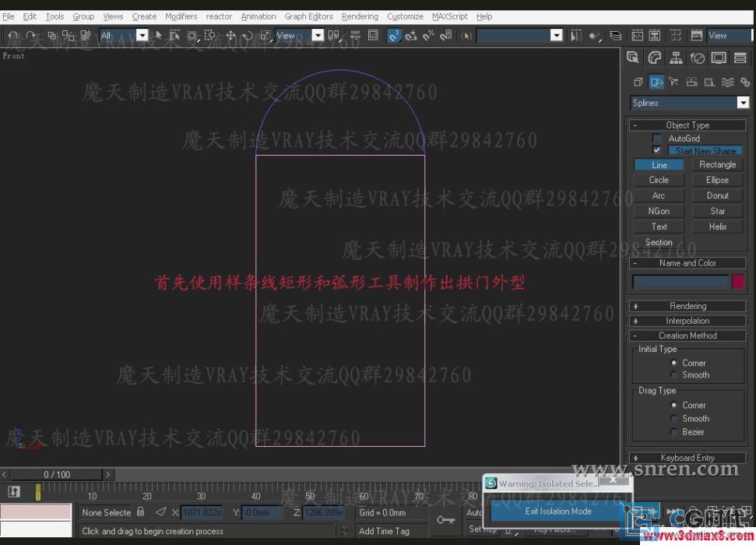Click the Exit Isolation Mode button

(557, 512)
